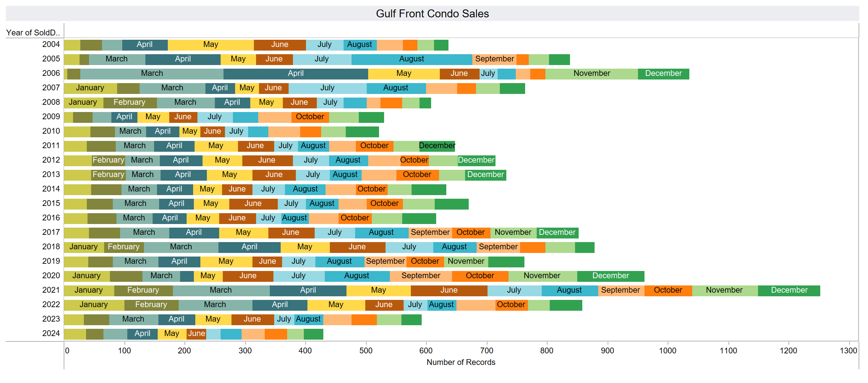Click the August segment of the 2023 bar
The height and width of the screenshot is (383, 868).
[x=308, y=319]
